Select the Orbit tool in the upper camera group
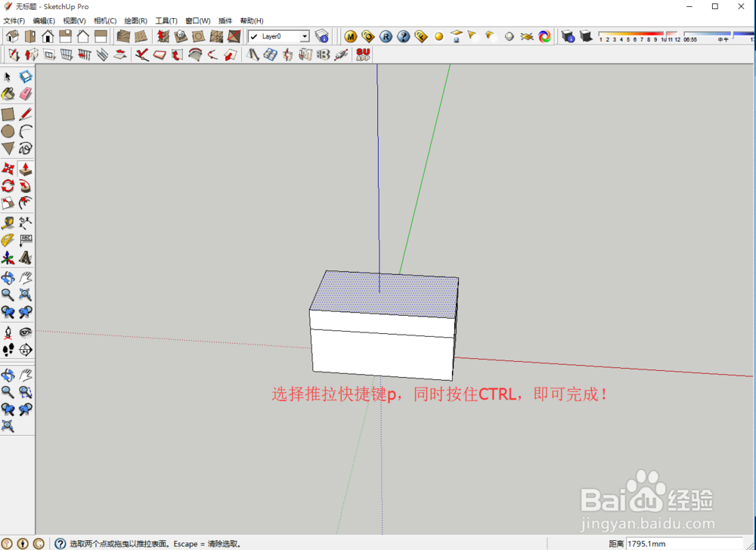The image size is (756, 550). 8,278
